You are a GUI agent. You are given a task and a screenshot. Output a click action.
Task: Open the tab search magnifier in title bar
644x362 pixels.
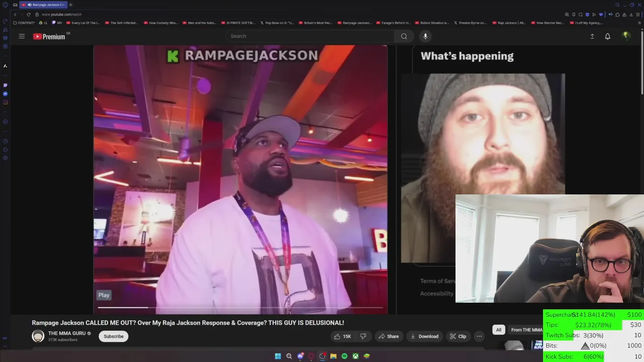(x=617, y=5)
